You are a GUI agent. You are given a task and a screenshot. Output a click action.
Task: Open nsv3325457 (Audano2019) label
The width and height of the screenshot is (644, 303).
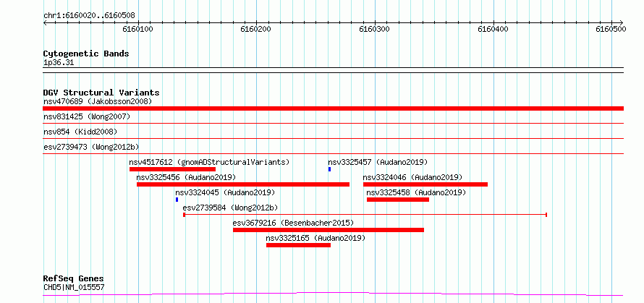point(378,162)
